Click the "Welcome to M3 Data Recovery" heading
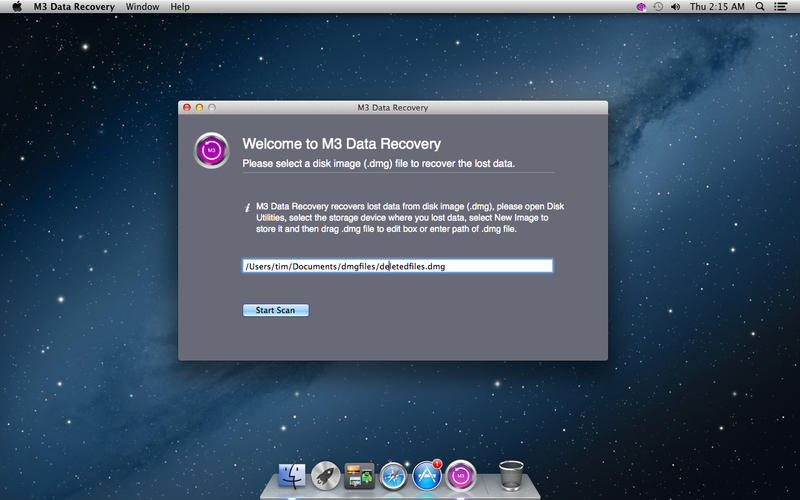 (x=341, y=144)
